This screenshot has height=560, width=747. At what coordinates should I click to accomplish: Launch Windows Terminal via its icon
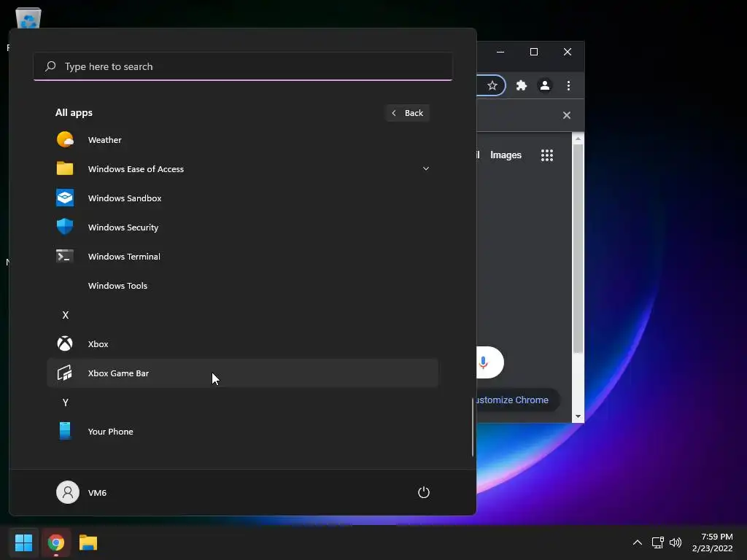pyautogui.click(x=65, y=256)
